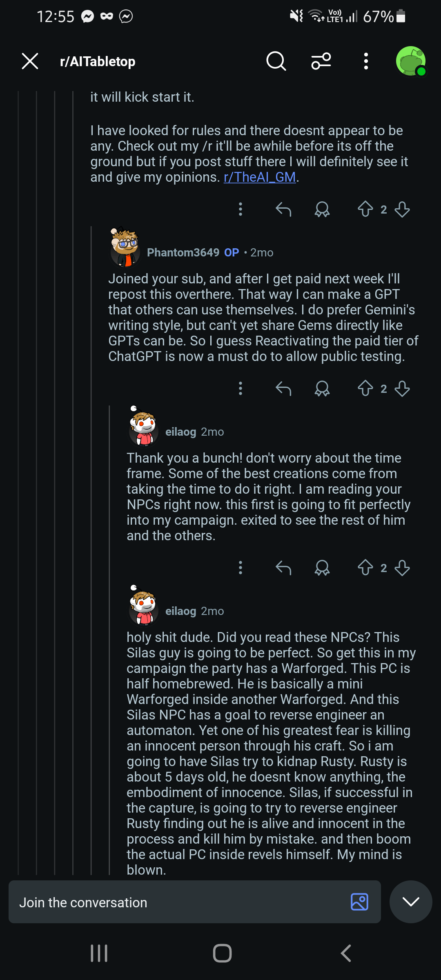This screenshot has width=441, height=980.
Task: Open the r/TheAI_GM subreddit link
Action: pyautogui.click(x=260, y=177)
